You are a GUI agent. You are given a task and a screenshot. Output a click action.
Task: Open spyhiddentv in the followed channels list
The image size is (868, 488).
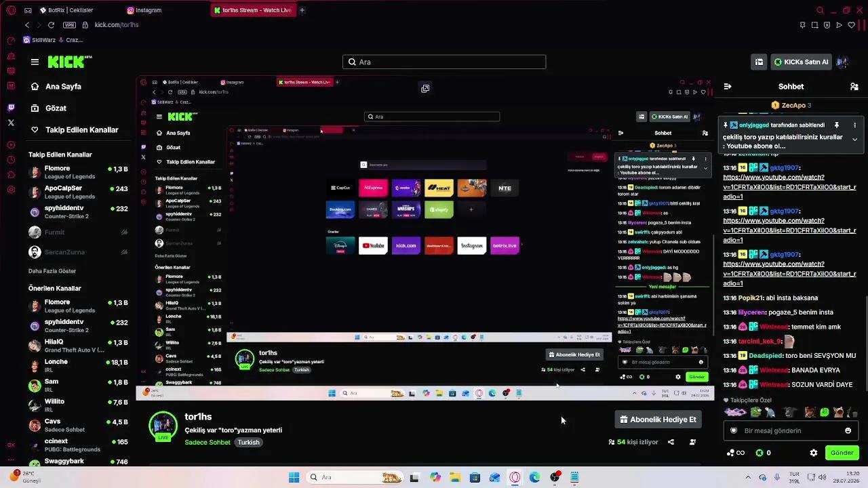click(78, 211)
